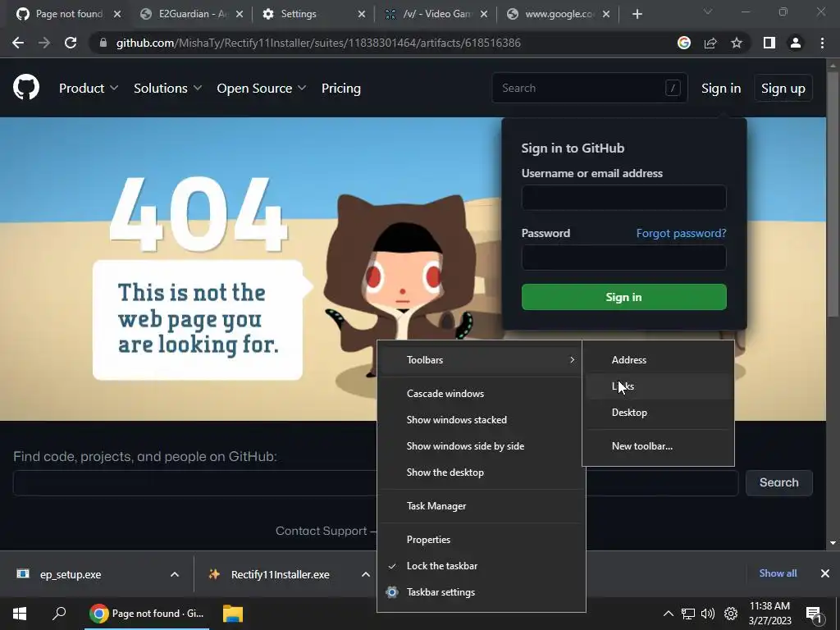
Task: Go back using browser back arrow
Action: [18, 43]
